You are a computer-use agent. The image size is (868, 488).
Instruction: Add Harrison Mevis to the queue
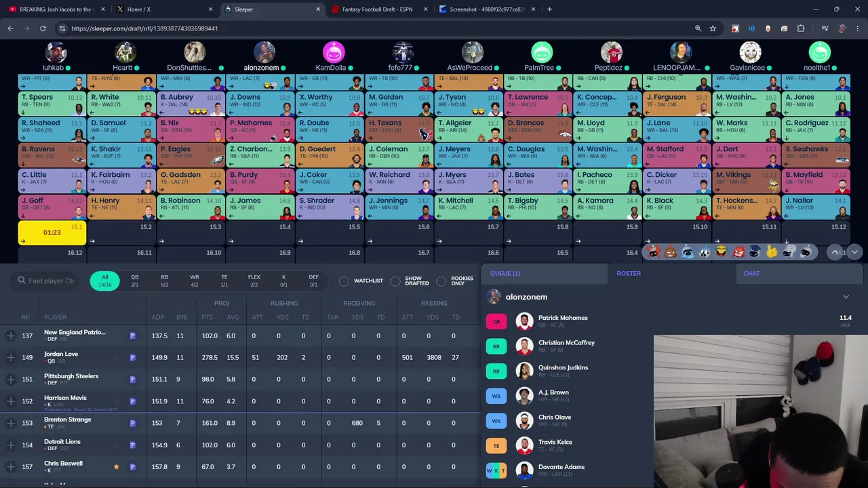[10, 401]
